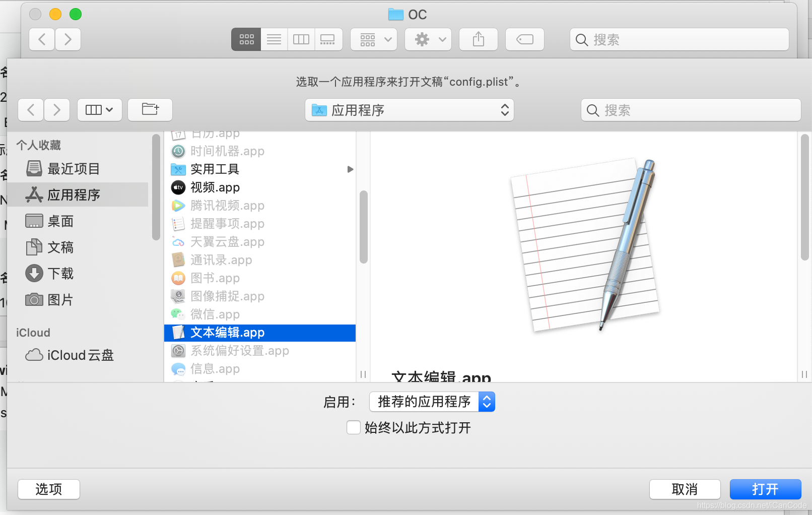The width and height of the screenshot is (812, 515).
Task: Click the Finder toolbar search field
Action: tap(680, 39)
